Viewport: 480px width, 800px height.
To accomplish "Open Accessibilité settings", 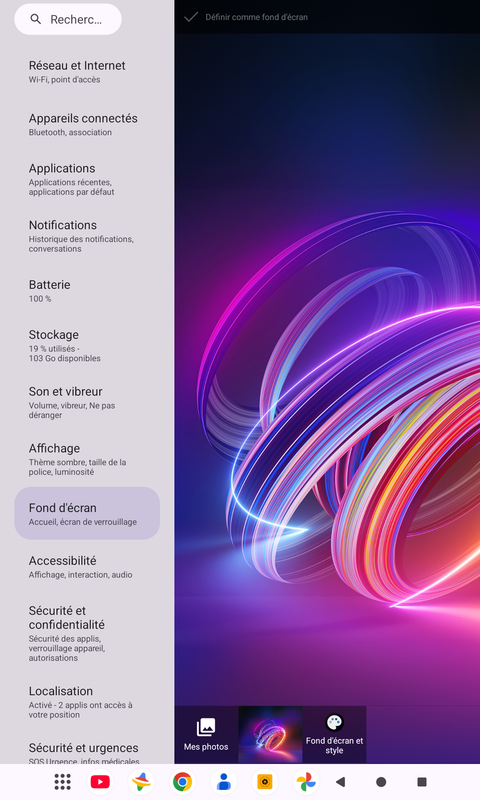I will [x=87, y=567].
